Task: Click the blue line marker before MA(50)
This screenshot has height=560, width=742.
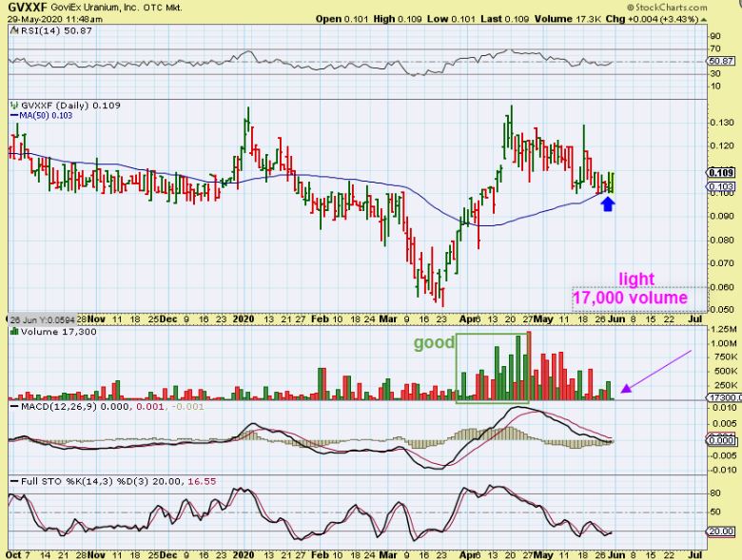Action: point(14,115)
